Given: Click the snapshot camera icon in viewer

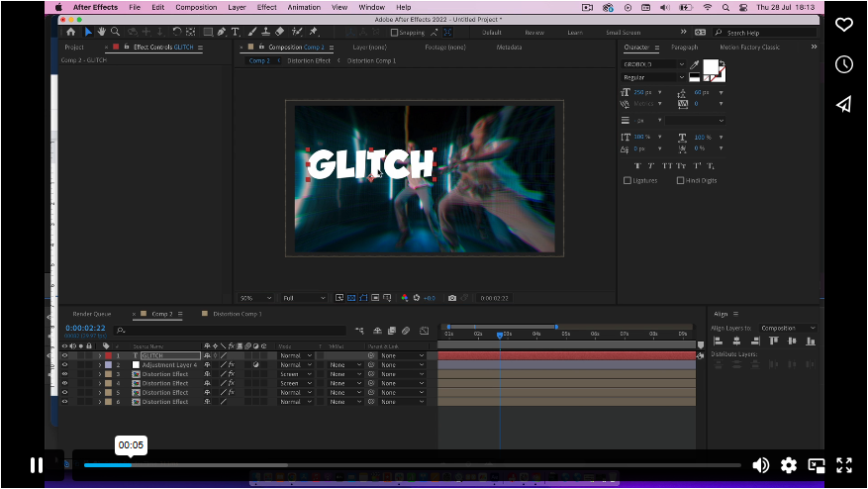Looking at the screenshot, I should pos(452,298).
